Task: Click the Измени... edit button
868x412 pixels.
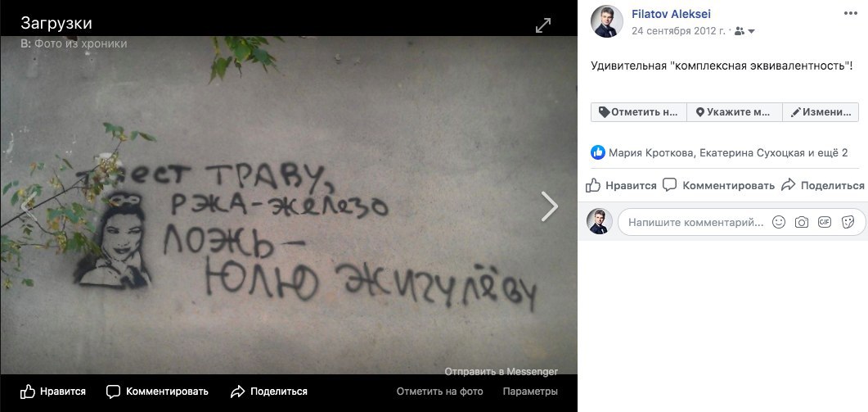Action: pyautogui.click(x=821, y=112)
